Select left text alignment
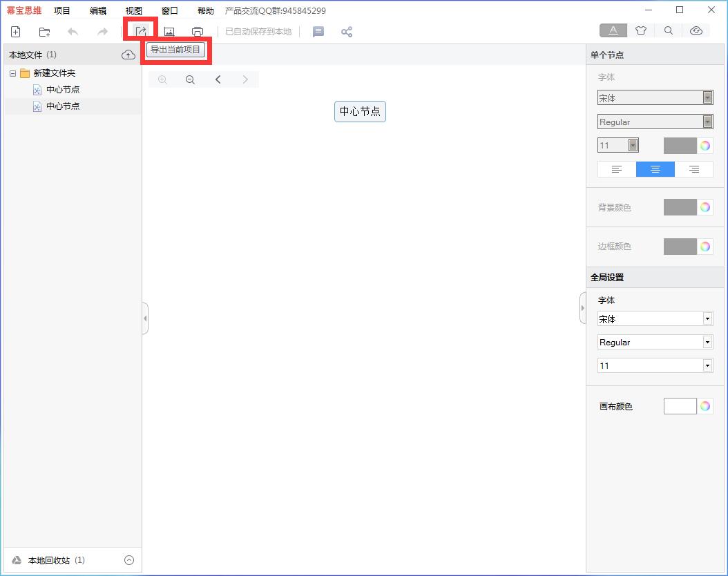The image size is (728, 576). click(x=617, y=169)
